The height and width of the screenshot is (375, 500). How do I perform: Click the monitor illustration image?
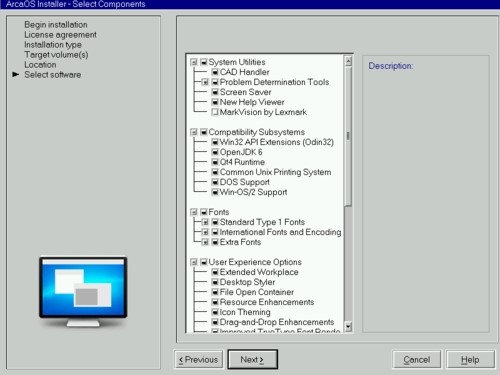(x=83, y=292)
